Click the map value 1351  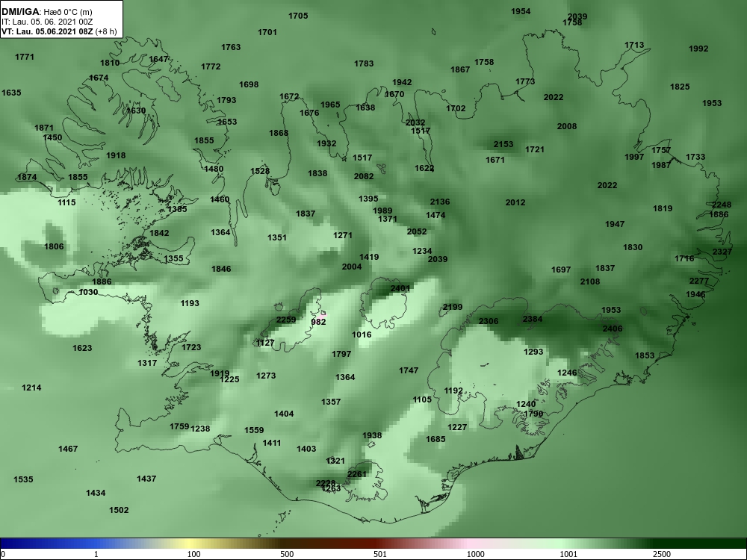[277, 237]
